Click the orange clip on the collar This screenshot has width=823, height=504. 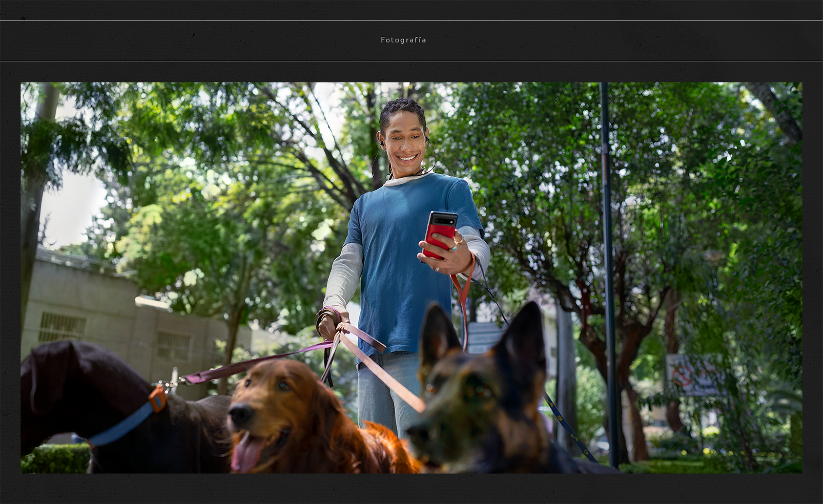(158, 399)
